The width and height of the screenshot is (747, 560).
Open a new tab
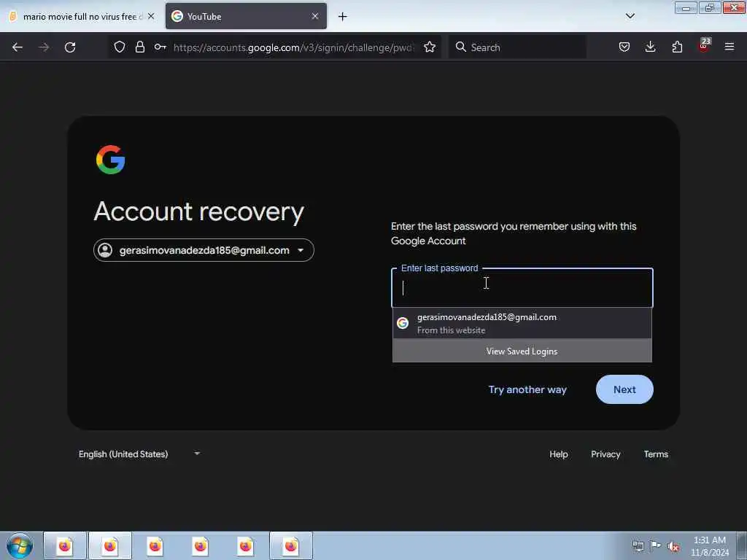point(343,17)
